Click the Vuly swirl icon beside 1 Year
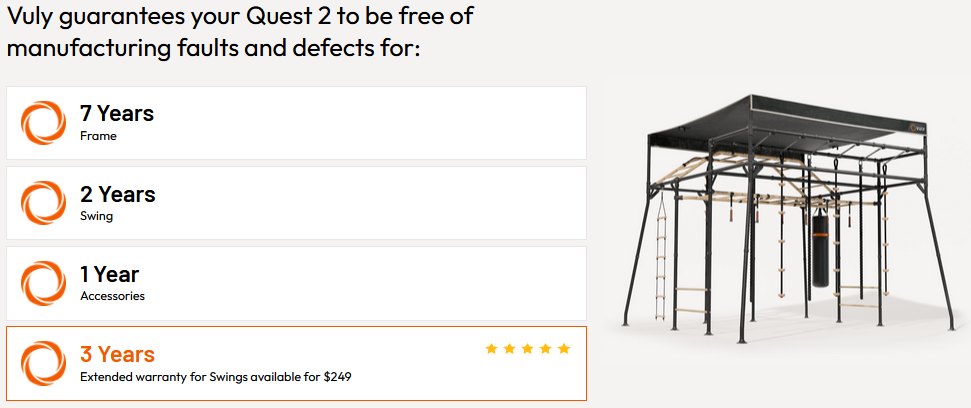This screenshot has width=971, height=408. point(43,283)
